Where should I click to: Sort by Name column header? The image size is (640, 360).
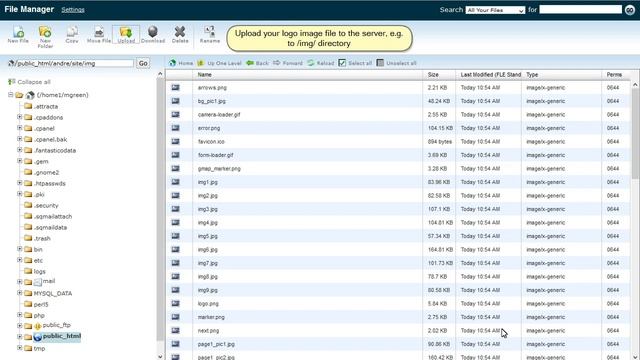(x=204, y=75)
